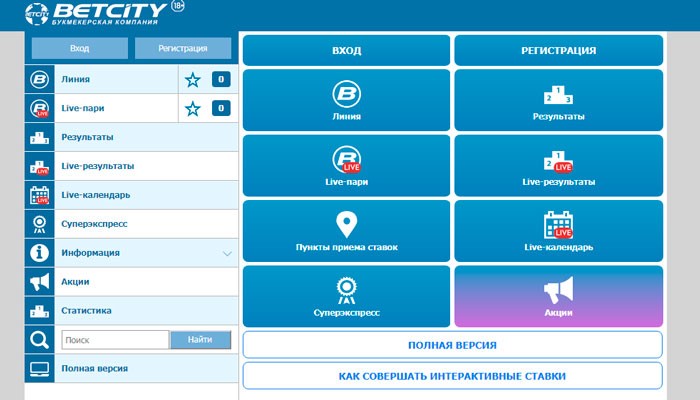
Task: Click the Статистика icon in the sidebar
Action: pyautogui.click(x=39, y=311)
